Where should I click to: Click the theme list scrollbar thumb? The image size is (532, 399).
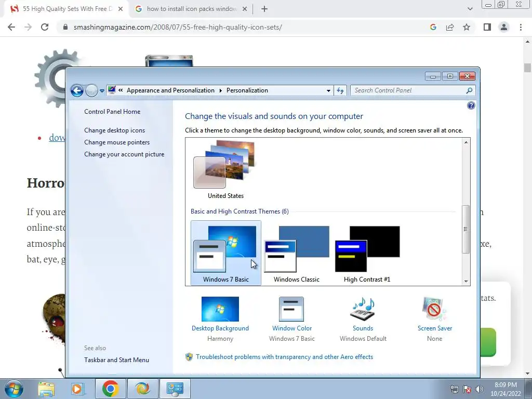[x=466, y=229]
